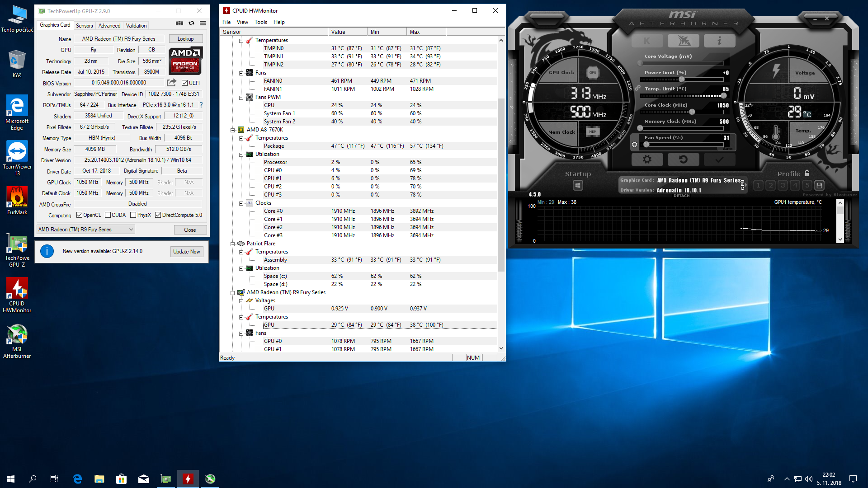Reset Afterburner settings with circular arrow
The width and height of the screenshot is (868, 488).
click(684, 159)
